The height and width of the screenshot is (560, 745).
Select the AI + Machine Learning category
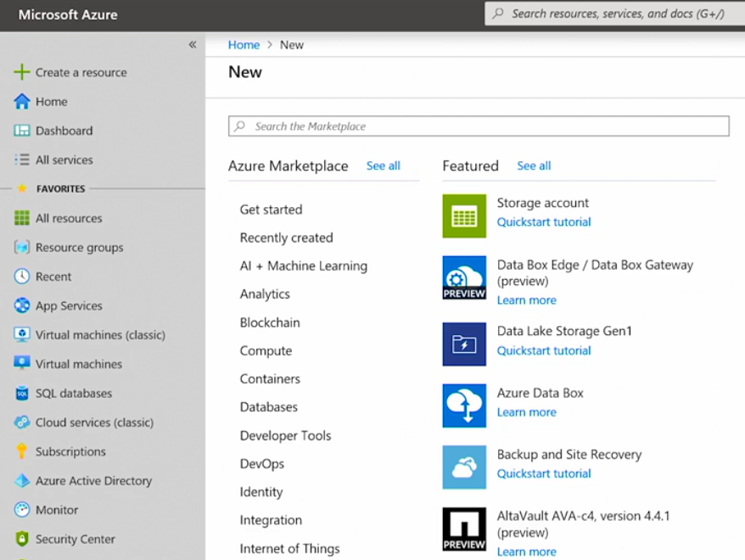(x=303, y=266)
